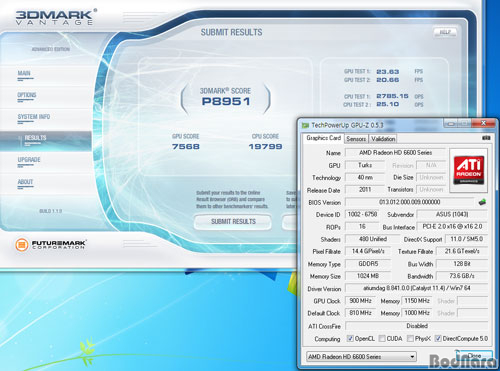Screen dimensions: 500x371
Task: Click the Futuremark Corporation logo
Action: click(50, 245)
